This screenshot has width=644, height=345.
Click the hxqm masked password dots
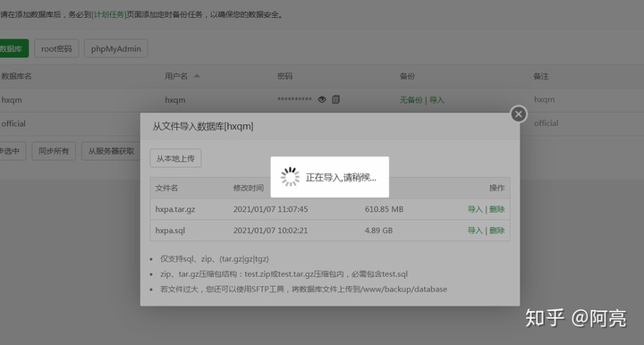pyautogui.click(x=294, y=99)
